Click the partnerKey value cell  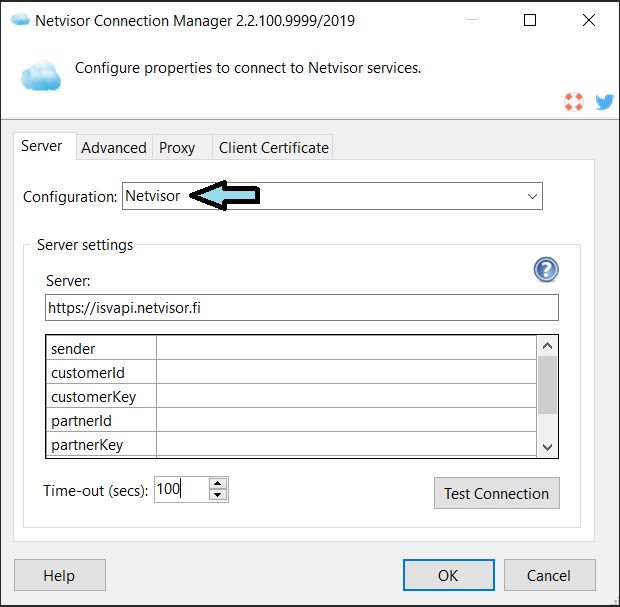coord(346,444)
